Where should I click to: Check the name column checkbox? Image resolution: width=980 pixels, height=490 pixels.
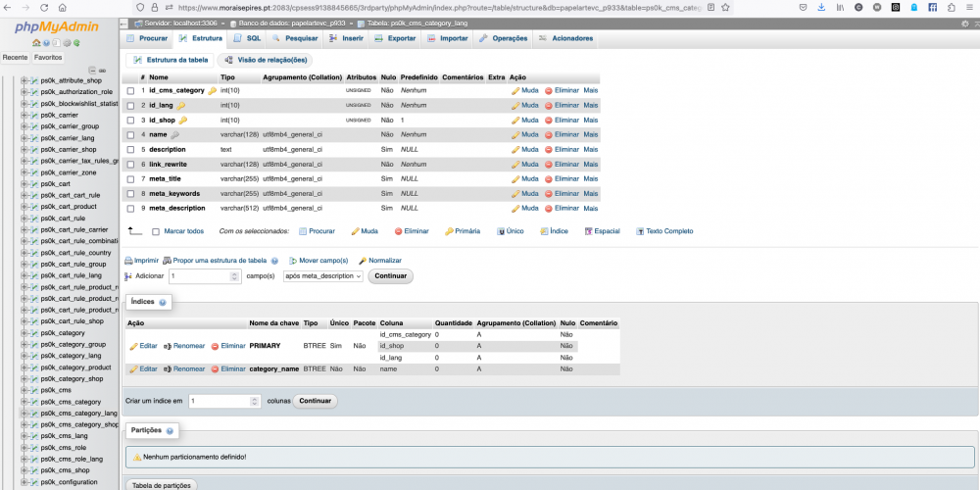click(130, 135)
